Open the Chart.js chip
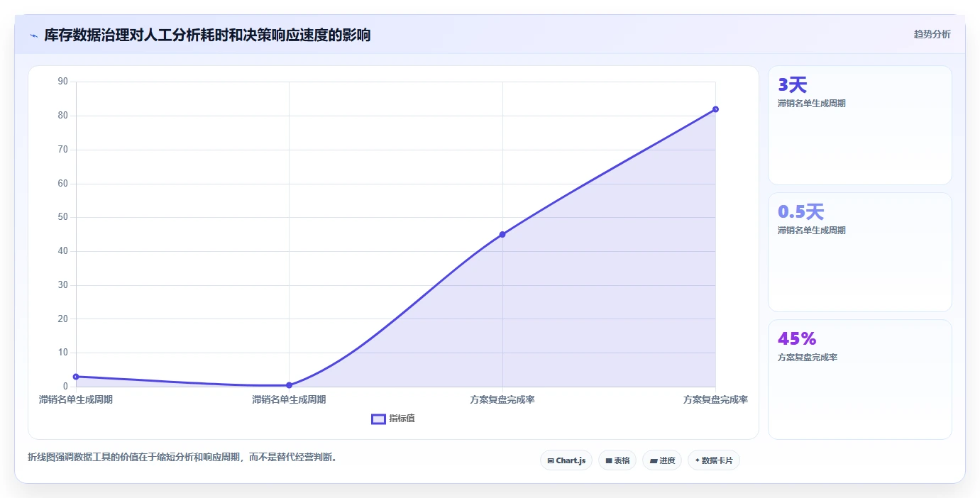 [566, 460]
